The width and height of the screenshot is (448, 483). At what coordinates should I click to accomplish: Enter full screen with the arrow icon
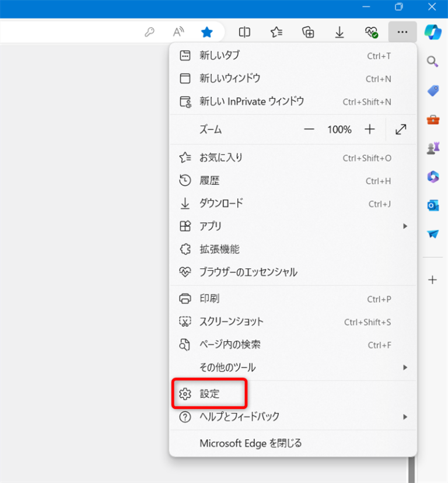[x=401, y=129]
